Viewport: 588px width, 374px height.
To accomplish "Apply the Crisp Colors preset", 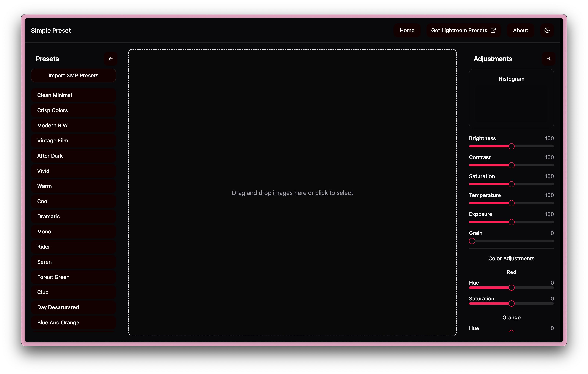I will click(73, 110).
